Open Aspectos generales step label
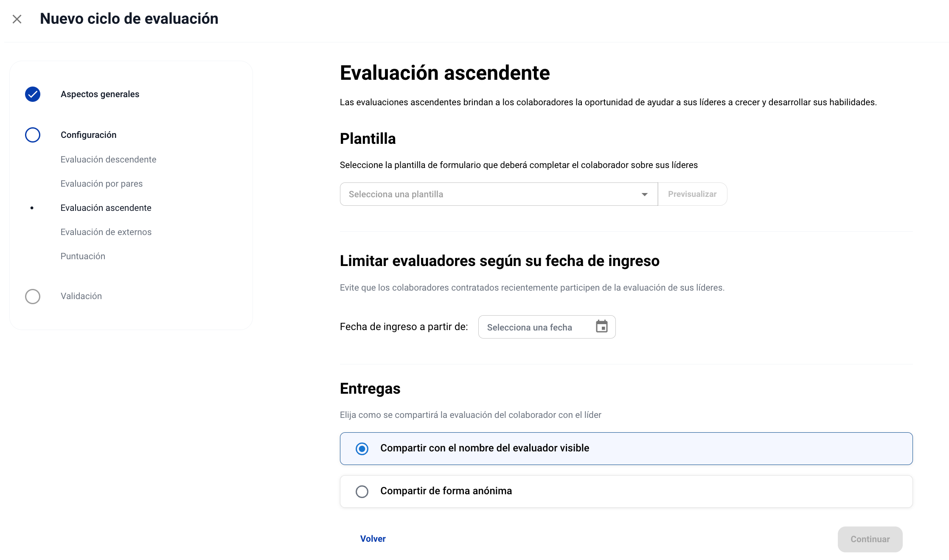 (x=100, y=94)
